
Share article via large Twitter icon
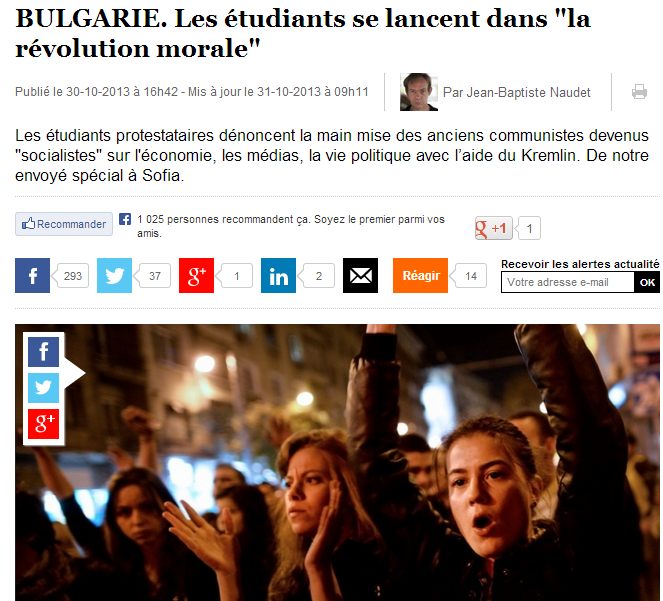click(x=115, y=275)
